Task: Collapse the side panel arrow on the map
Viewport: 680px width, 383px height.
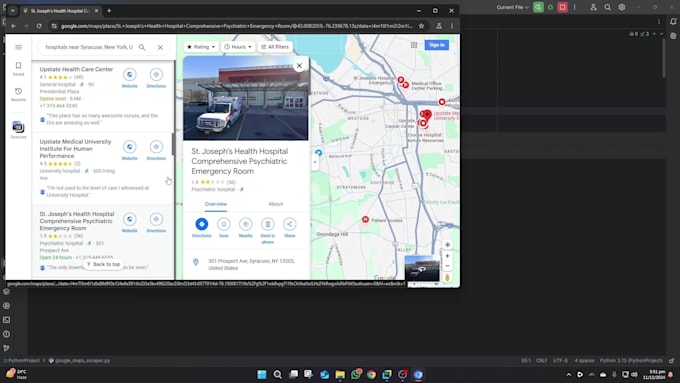Action: tap(315, 162)
